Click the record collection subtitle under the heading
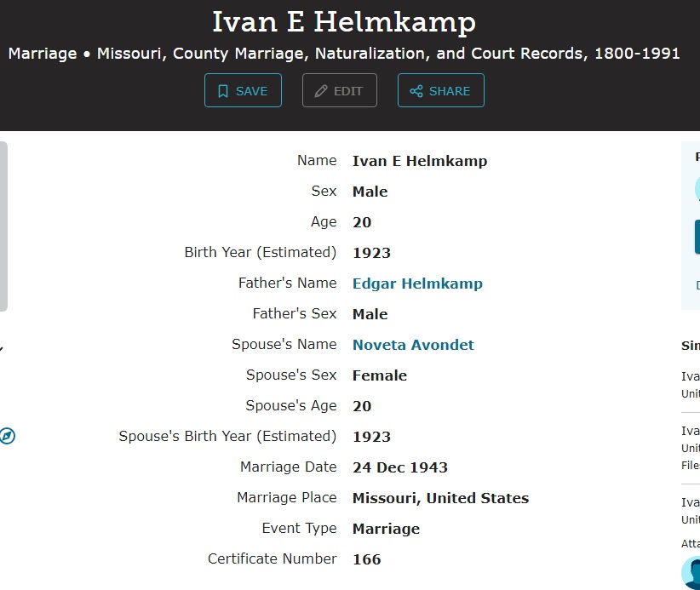 tap(344, 54)
